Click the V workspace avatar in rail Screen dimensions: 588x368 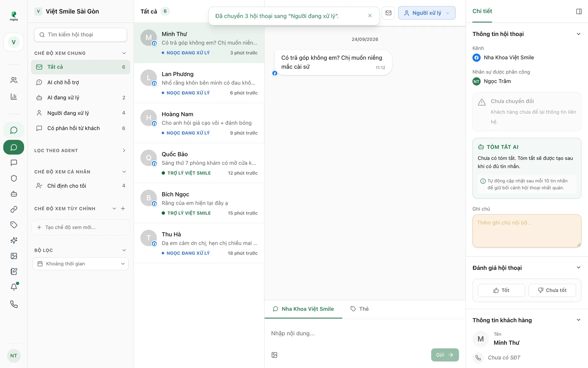(x=14, y=42)
